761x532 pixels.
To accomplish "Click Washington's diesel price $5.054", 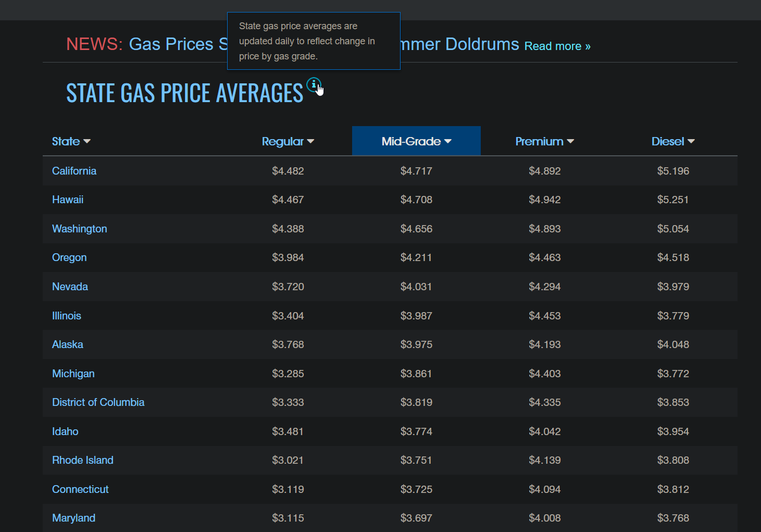I will [x=673, y=229].
